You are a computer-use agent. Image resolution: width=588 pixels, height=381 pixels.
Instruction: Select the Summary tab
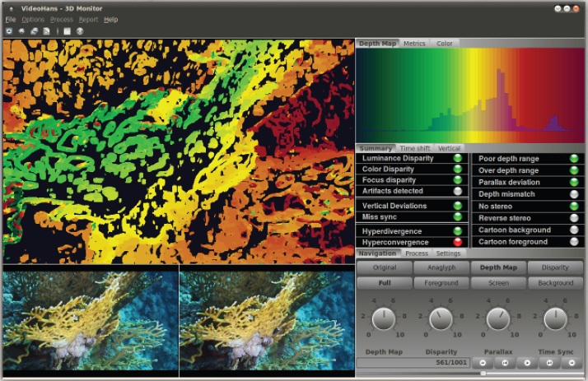click(x=376, y=148)
